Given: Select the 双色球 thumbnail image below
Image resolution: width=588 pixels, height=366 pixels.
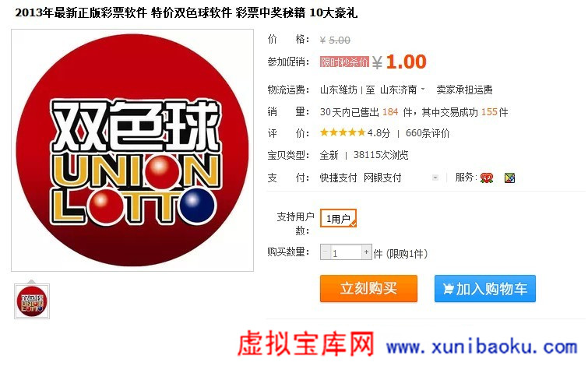Looking at the screenshot, I should pyautogui.click(x=32, y=301).
